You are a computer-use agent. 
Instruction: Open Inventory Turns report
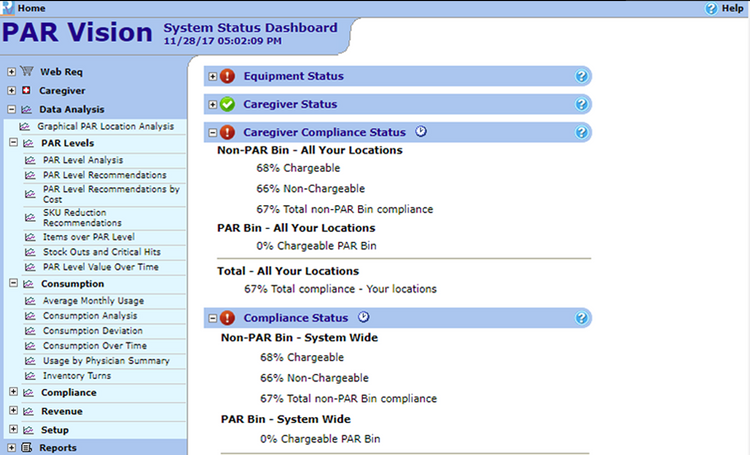coord(77,376)
